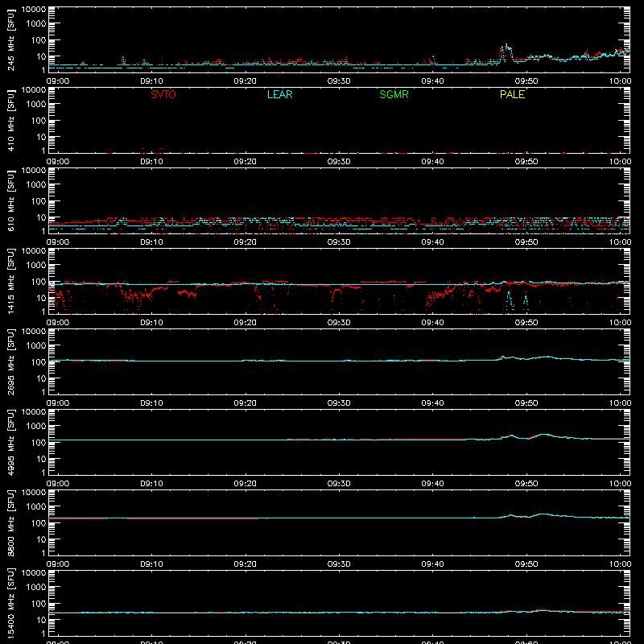The height and width of the screenshot is (644, 644).
Task: Click 10:00 tick label under 245 MHz panel
Action: [620, 81]
